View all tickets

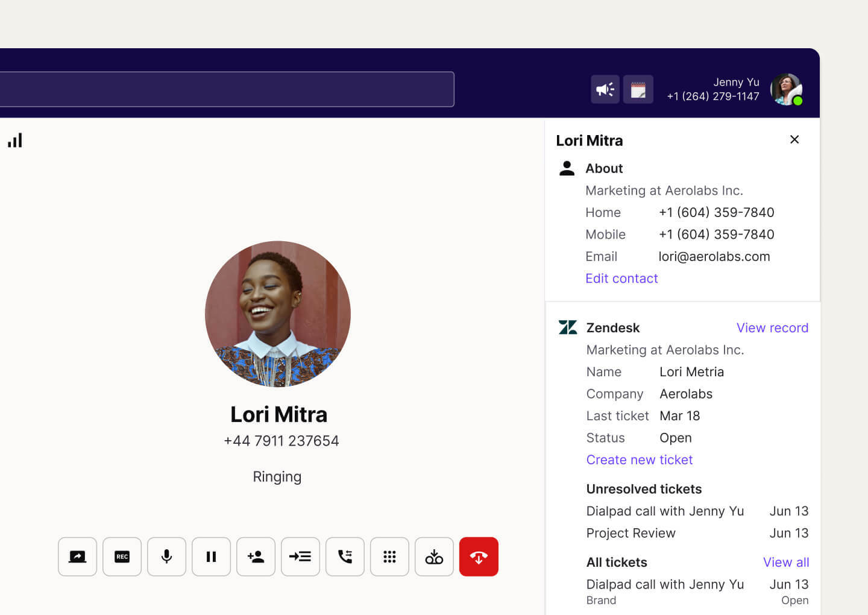(x=786, y=562)
